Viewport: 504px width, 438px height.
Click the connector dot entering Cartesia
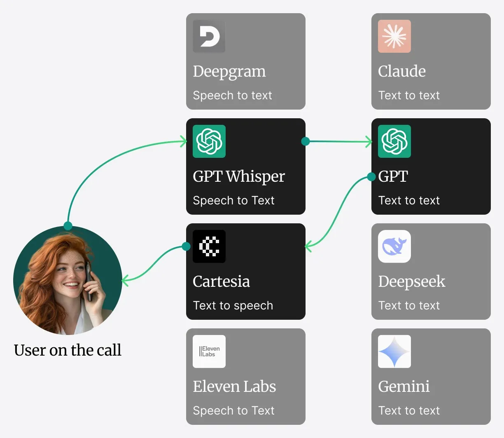[186, 246]
